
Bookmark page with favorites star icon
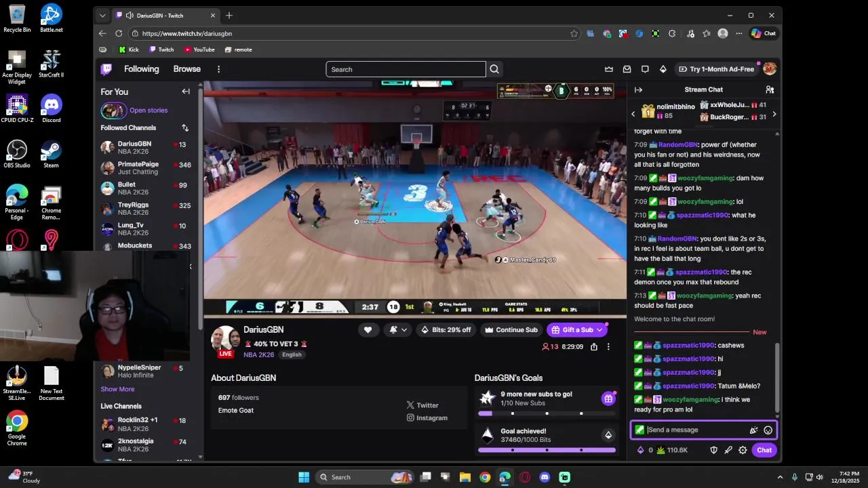(x=574, y=33)
